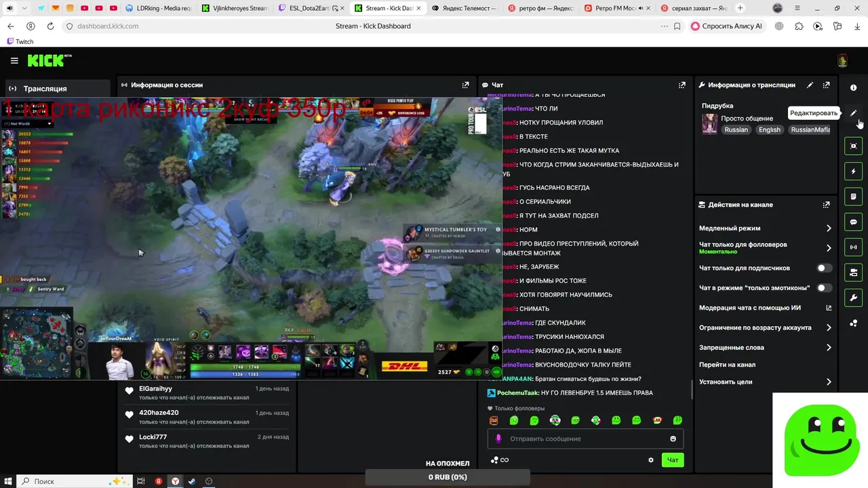Click the three-dots cluster icon in right sidebar
The height and width of the screenshot is (488, 868).
853,323
